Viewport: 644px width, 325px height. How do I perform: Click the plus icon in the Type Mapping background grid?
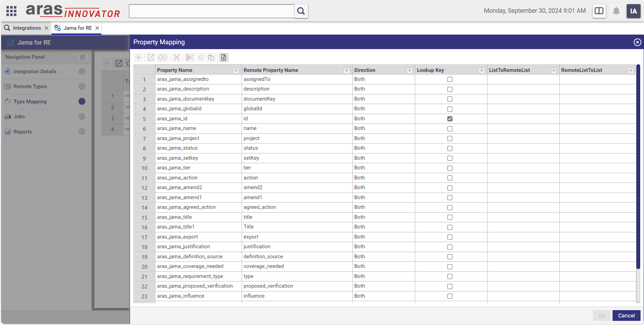tap(106, 63)
